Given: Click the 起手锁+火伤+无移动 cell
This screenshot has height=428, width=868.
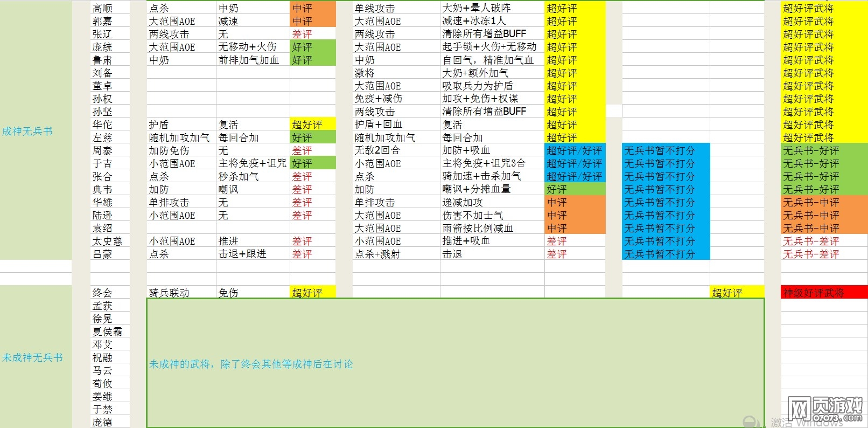Looking at the screenshot, I should (x=492, y=47).
